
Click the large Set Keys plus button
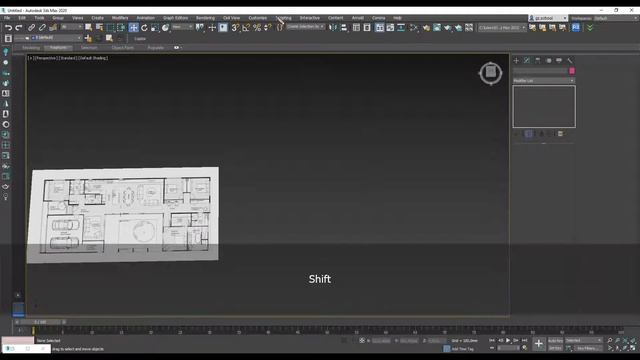click(x=539, y=344)
